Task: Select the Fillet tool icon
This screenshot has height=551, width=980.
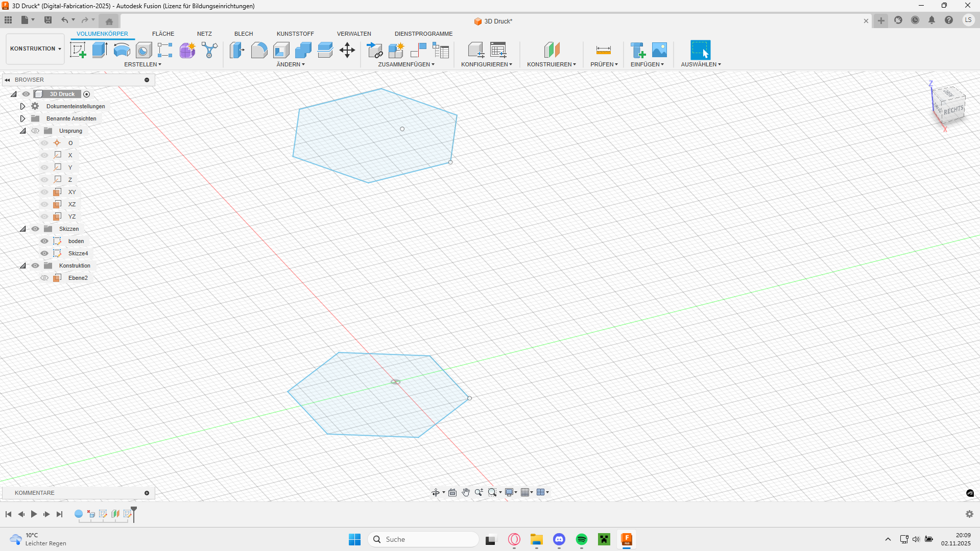Action: [259, 50]
